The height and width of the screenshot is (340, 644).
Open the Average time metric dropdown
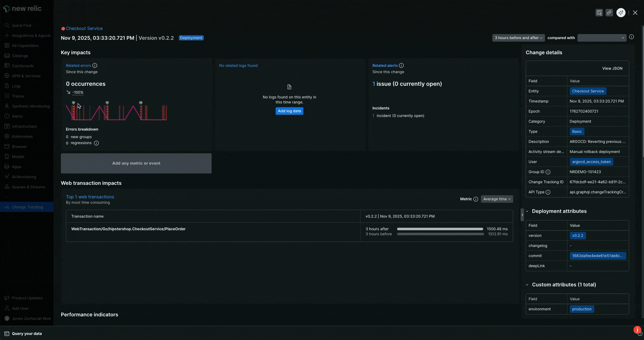click(x=497, y=199)
